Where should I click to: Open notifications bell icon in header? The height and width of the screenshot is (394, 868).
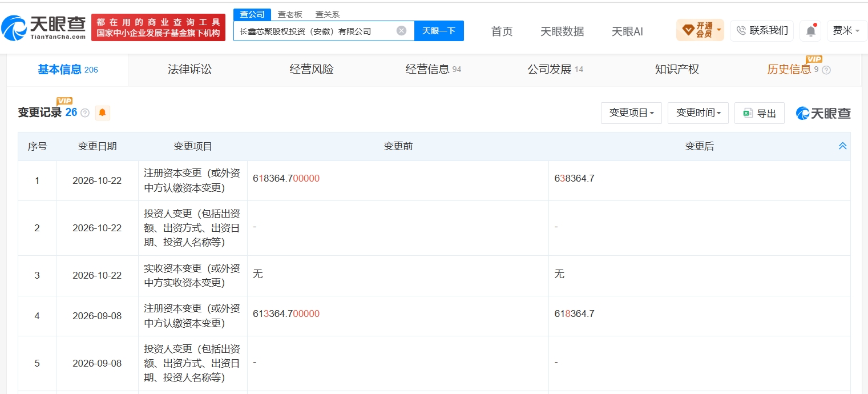810,31
